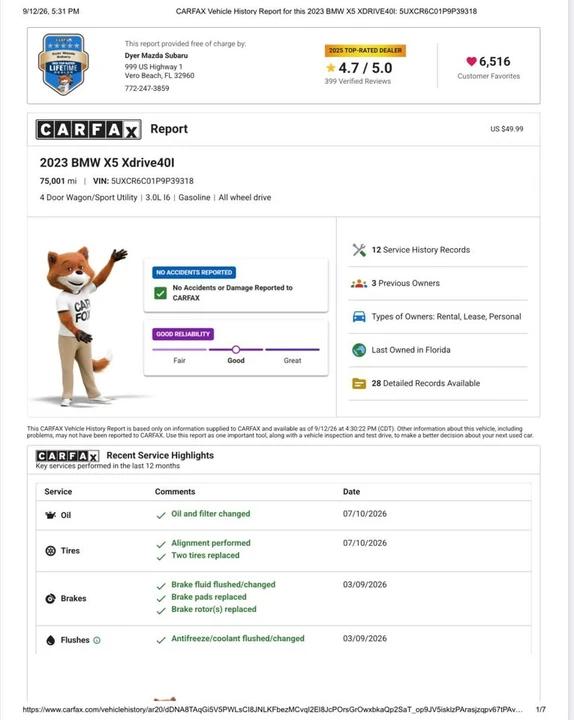Click the Brakes disc icon
The height and width of the screenshot is (720, 574).
[51, 598]
